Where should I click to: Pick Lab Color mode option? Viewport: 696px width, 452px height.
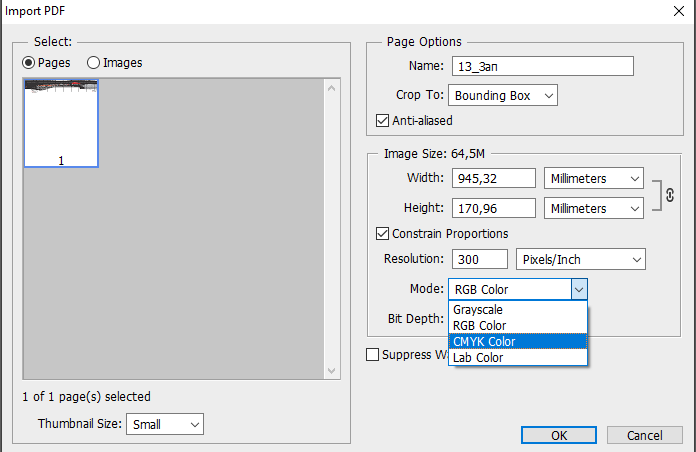pos(478,357)
